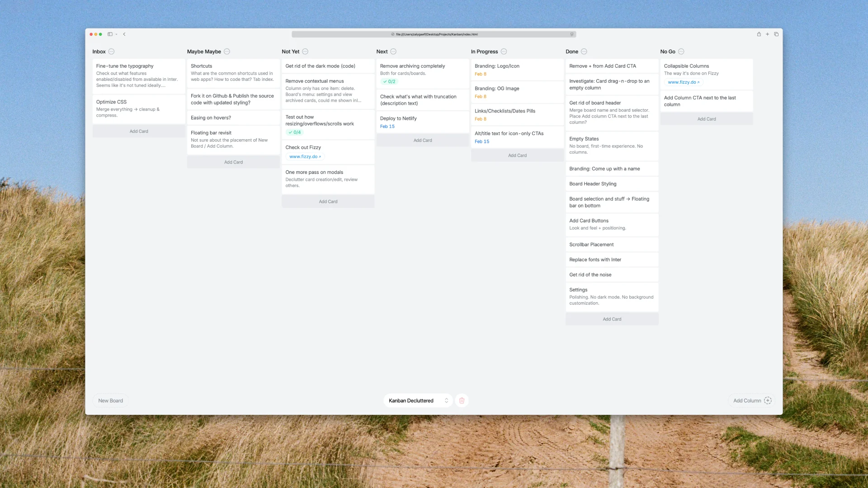Screen dimensions: 868x488
Task: Open the 'Fine-tune the typography' card
Action: 139,76
